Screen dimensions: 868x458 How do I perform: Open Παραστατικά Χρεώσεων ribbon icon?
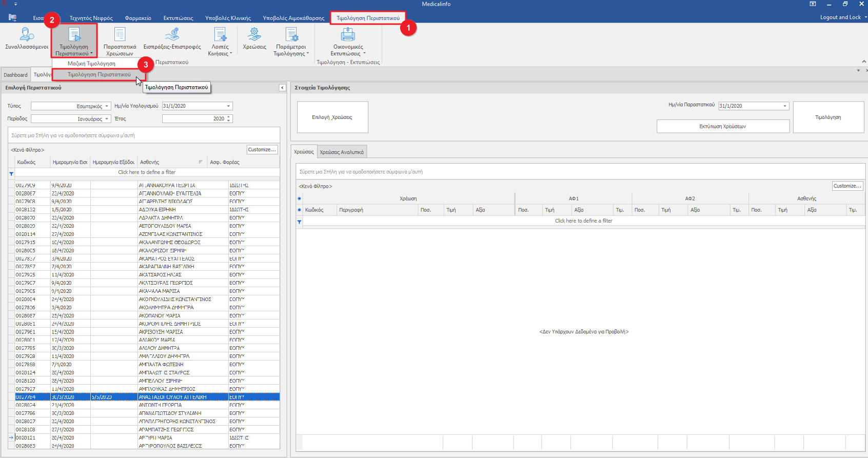120,35
